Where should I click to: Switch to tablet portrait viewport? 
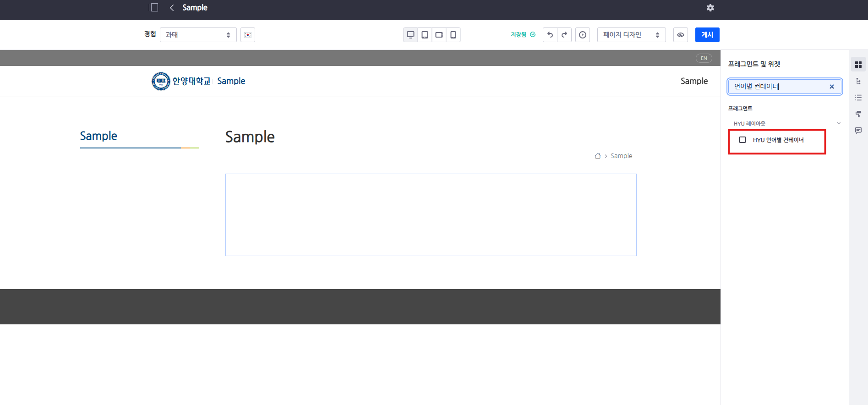(425, 35)
